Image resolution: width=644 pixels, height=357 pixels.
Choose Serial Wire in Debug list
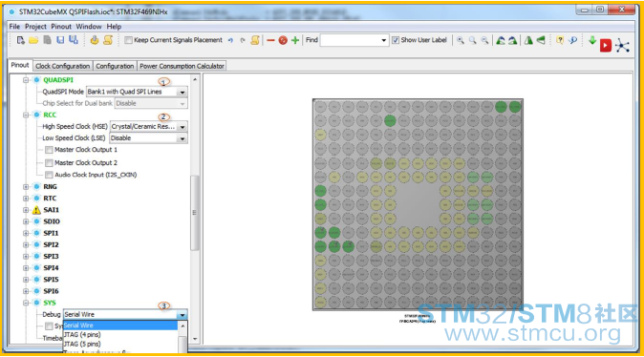coord(120,325)
